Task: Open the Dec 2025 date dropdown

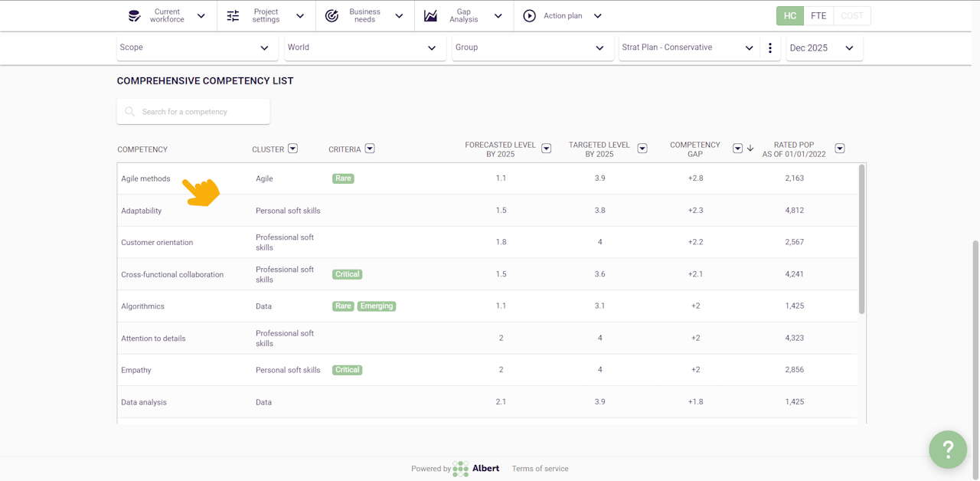Action: (822, 47)
